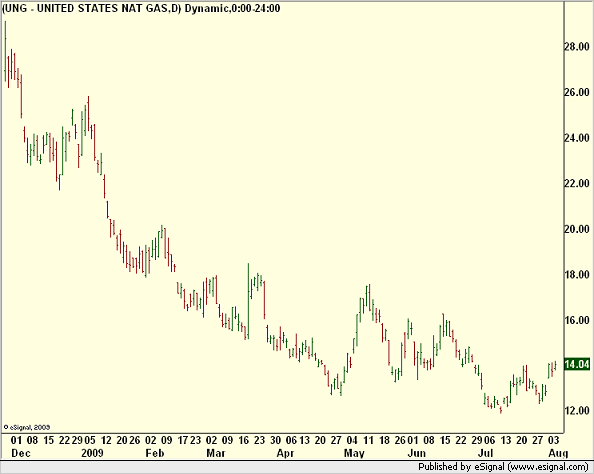Click the 2009 year label on the time axis
594x474 pixels.
pos(92,453)
